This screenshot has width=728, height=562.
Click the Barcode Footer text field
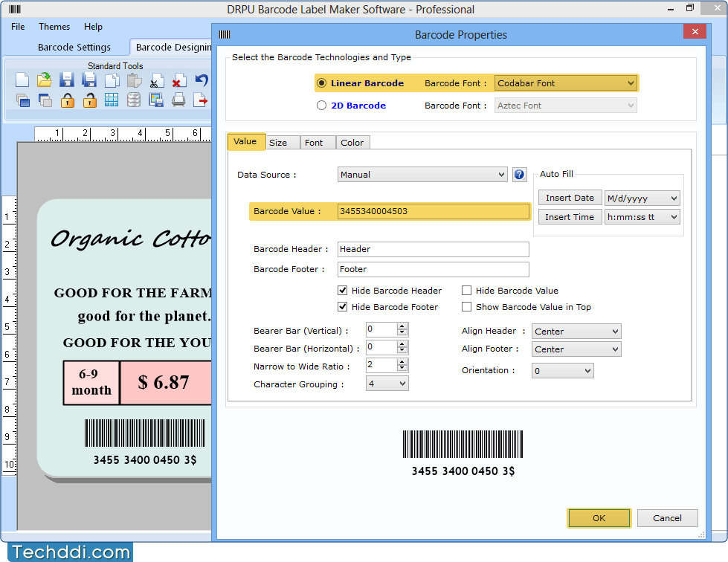[x=434, y=269]
